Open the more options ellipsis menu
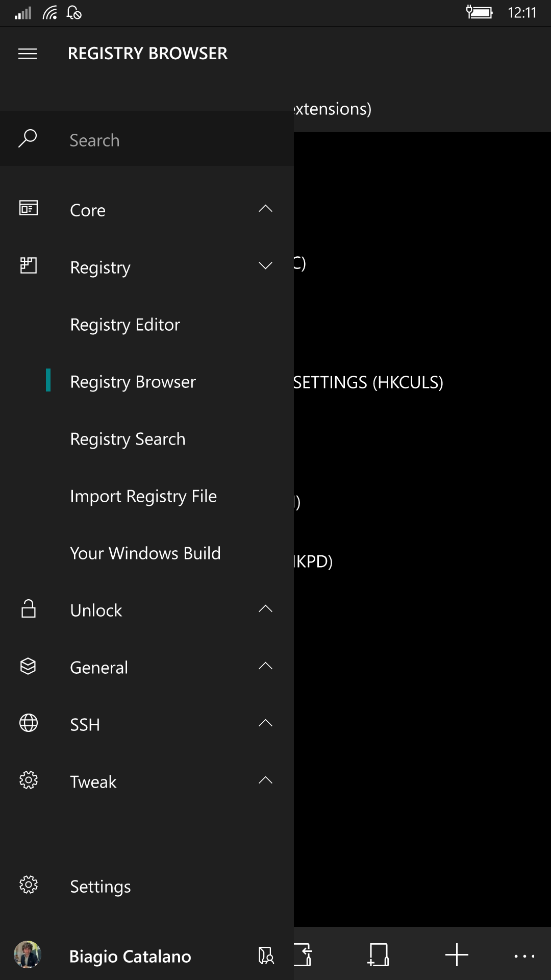The height and width of the screenshot is (980, 551). point(524,956)
